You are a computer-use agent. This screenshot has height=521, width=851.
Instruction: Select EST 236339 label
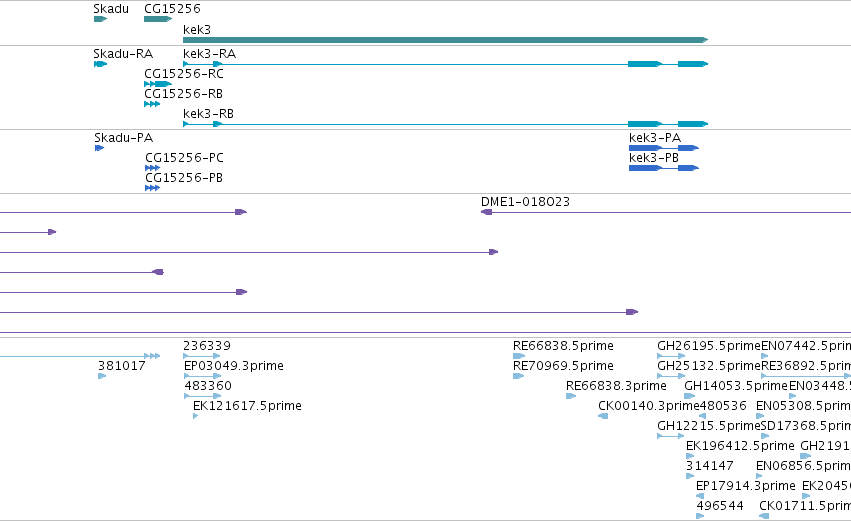click(x=207, y=346)
